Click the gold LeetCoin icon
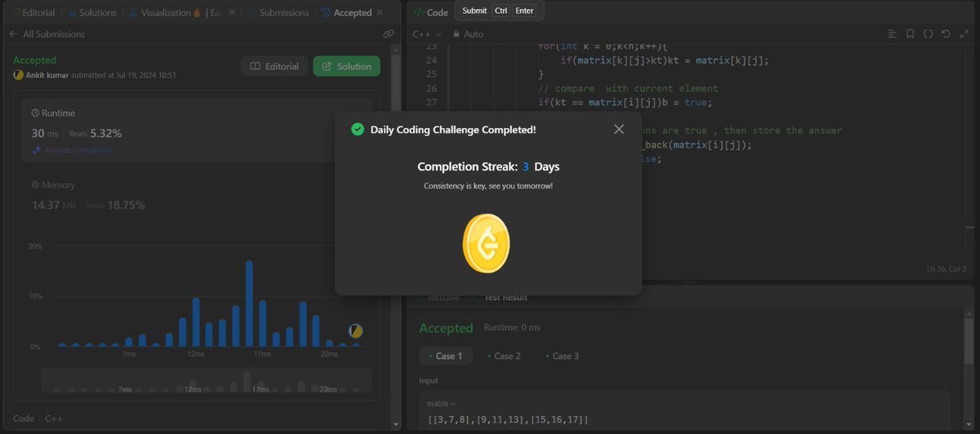The image size is (980, 434). tap(486, 244)
